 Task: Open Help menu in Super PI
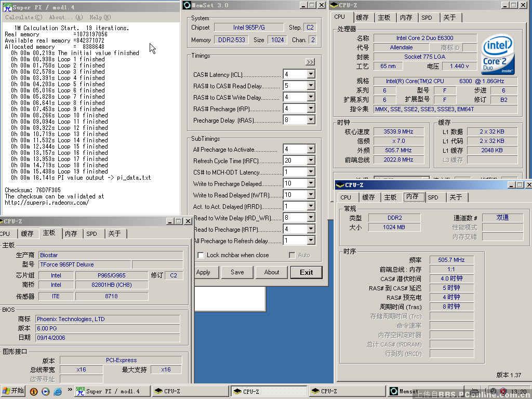pyautogui.click(x=100, y=17)
